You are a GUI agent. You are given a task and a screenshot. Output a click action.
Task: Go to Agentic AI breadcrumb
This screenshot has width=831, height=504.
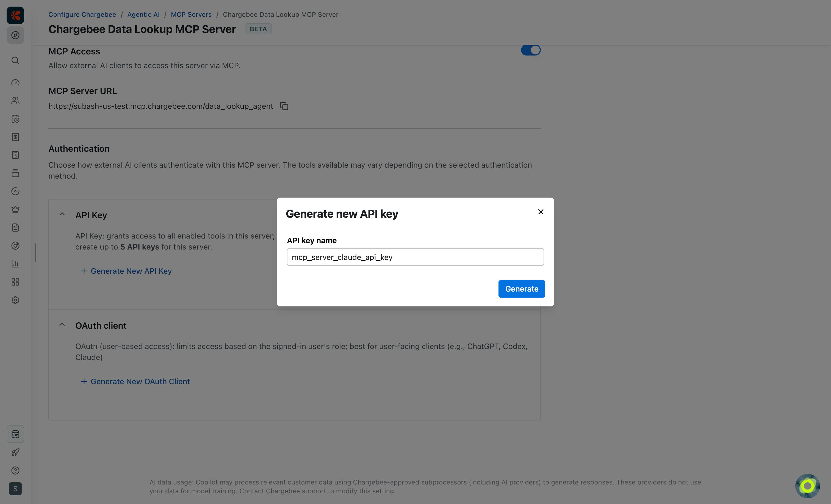click(x=143, y=15)
